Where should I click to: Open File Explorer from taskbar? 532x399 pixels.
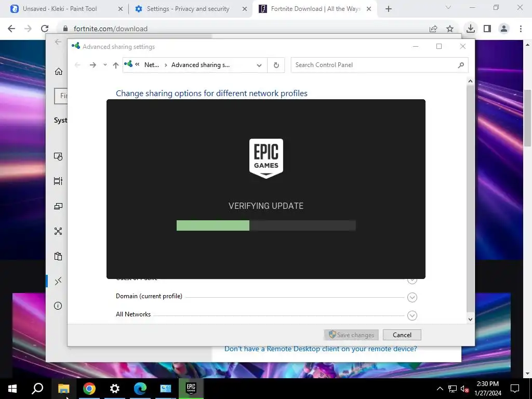(x=63, y=389)
